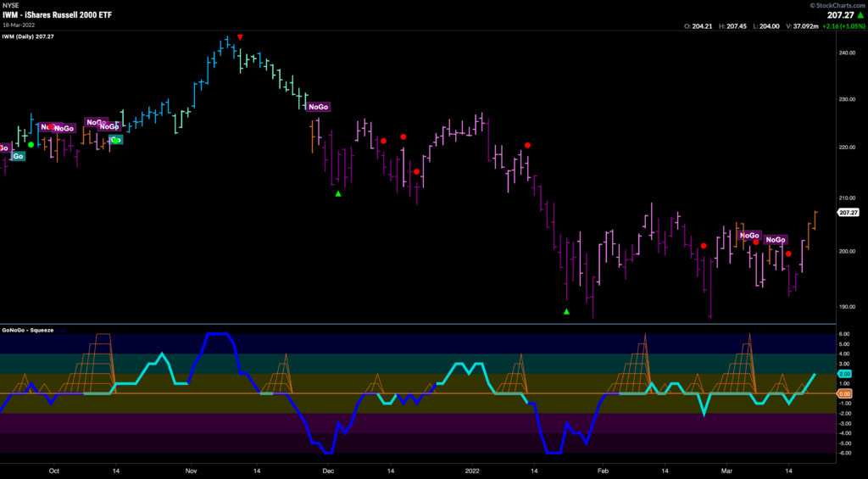Select the red dot marker in mid-January
868x479 pixels.
pos(528,145)
